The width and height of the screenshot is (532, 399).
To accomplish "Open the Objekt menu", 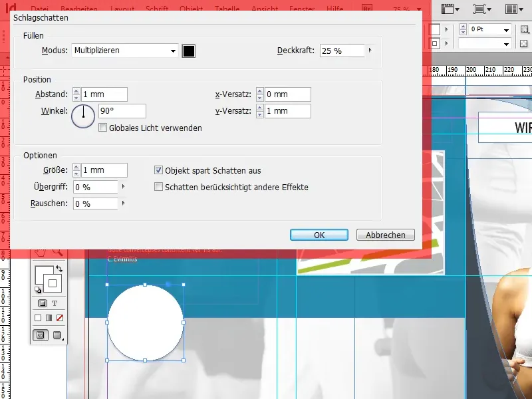I will point(191,9).
